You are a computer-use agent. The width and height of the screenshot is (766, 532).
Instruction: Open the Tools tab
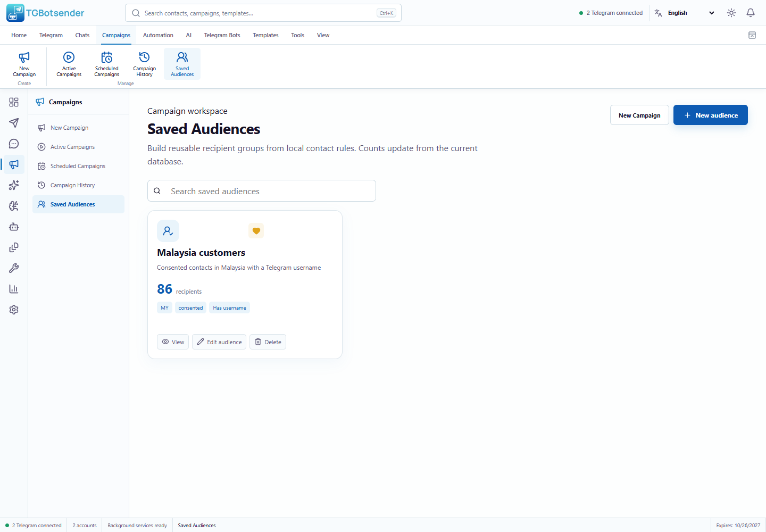[298, 35]
